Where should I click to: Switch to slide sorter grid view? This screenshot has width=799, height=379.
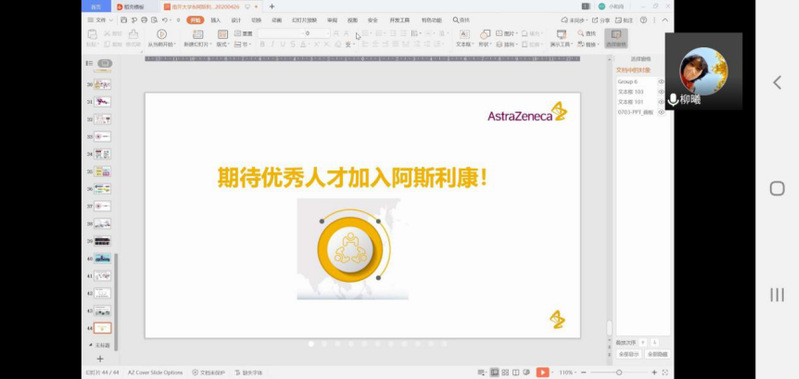click(x=505, y=372)
